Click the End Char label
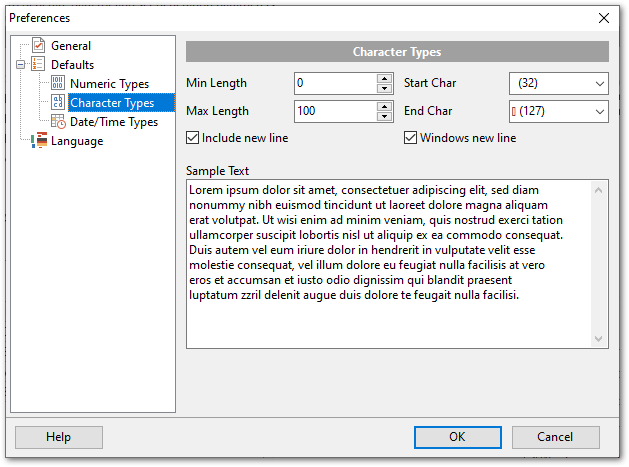The width and height of the screenshot is (629, 467). pos(428,111)
